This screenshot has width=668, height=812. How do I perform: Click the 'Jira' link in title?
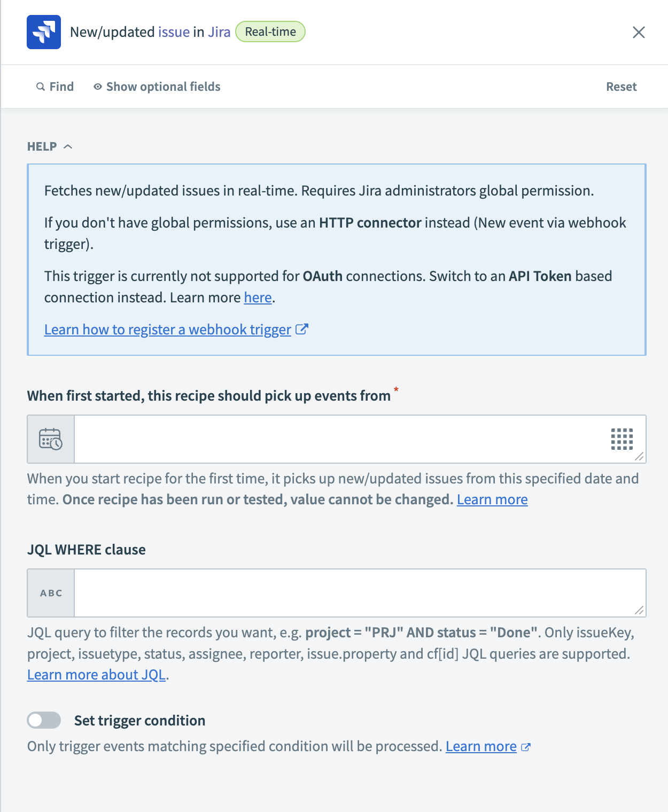point(219,32)
